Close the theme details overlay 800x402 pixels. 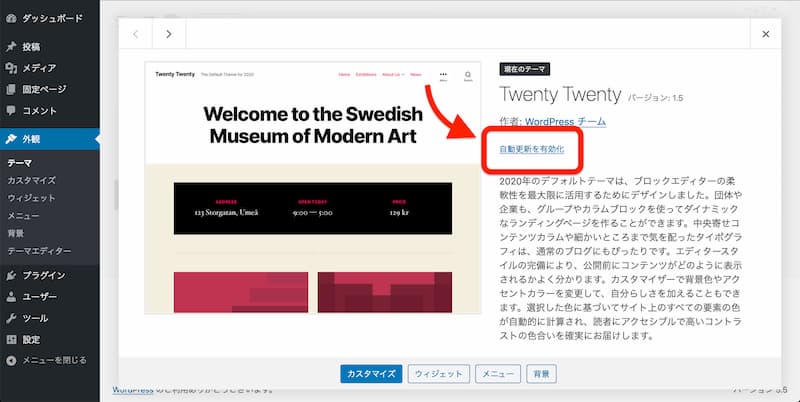765,34
